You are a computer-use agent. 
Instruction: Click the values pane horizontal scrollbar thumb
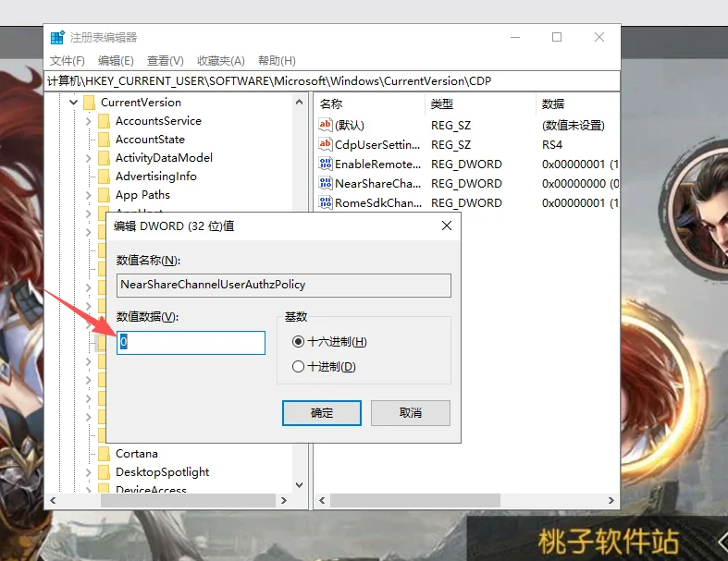coord(415,501)
